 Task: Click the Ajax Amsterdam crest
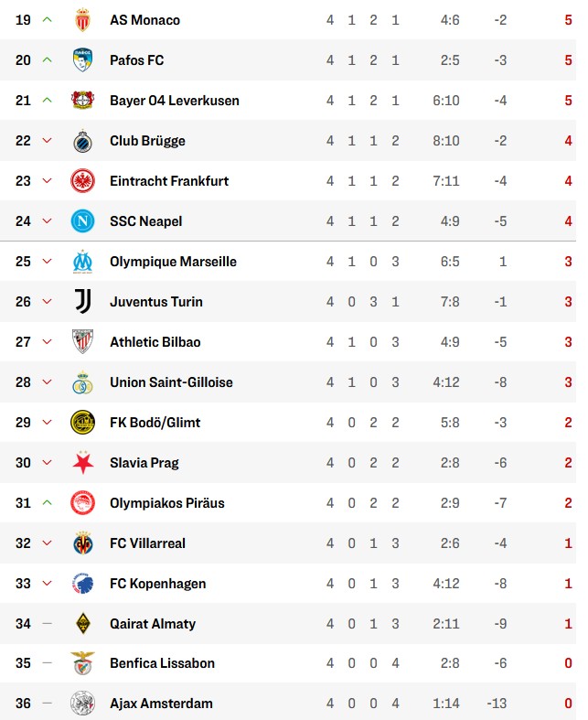coord(83,704)
